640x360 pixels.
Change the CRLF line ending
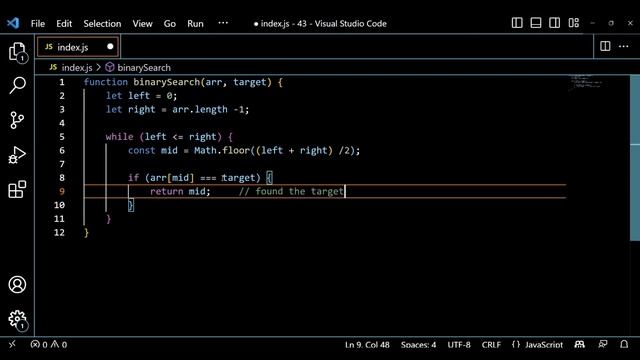click(491, 344)
